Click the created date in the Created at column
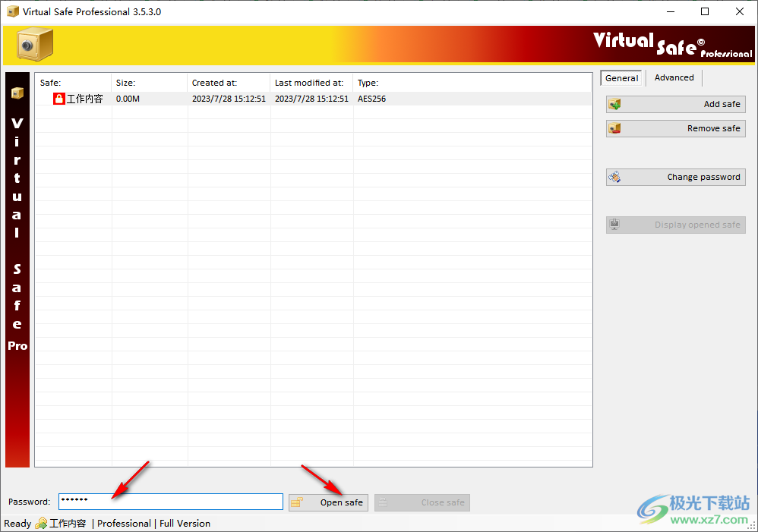Viewport: 758px width, 532px height. (x=229, y=99)
